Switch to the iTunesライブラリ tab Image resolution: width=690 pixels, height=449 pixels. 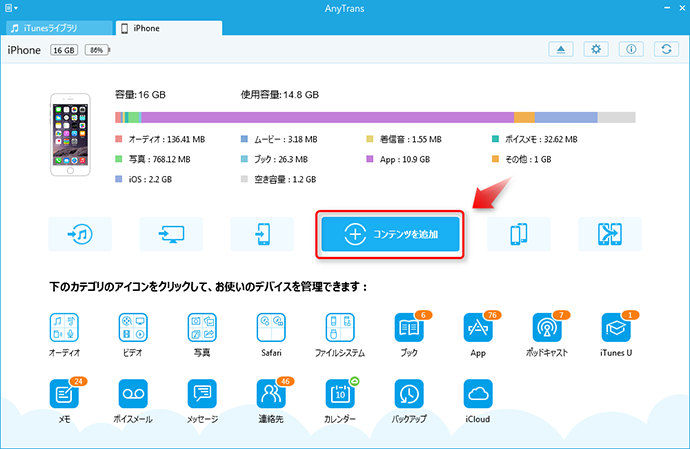click(59, 28)
